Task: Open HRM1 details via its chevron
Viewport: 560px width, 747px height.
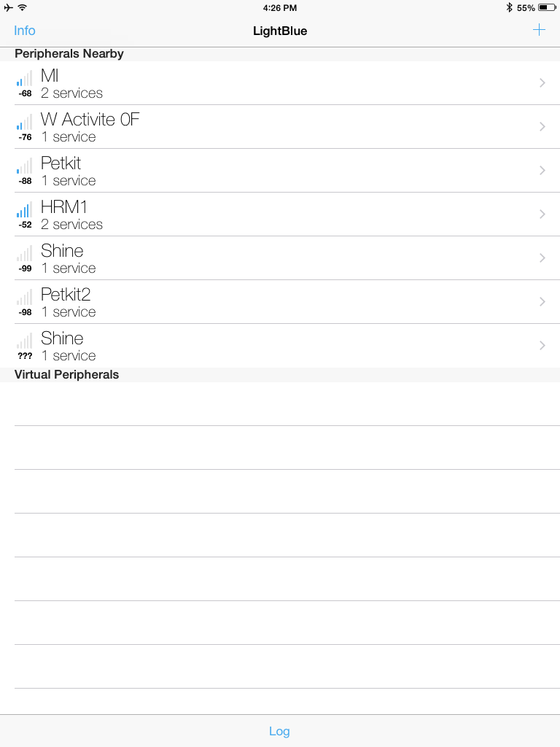Action: (542, 214)
